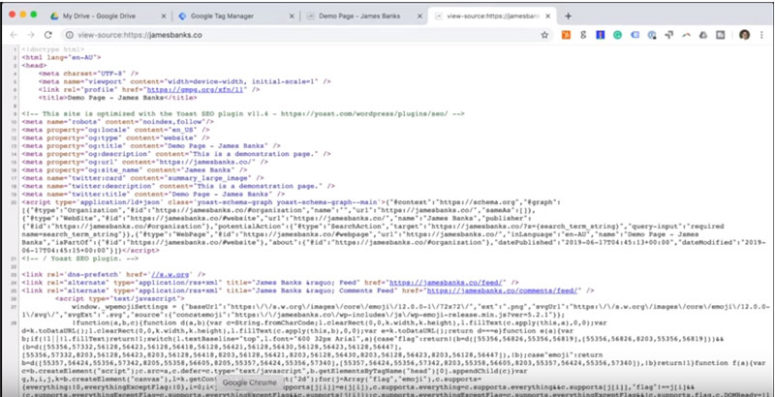Click the og:type website meta line
This screenshot has height=397, width=775.
point(115,138)
